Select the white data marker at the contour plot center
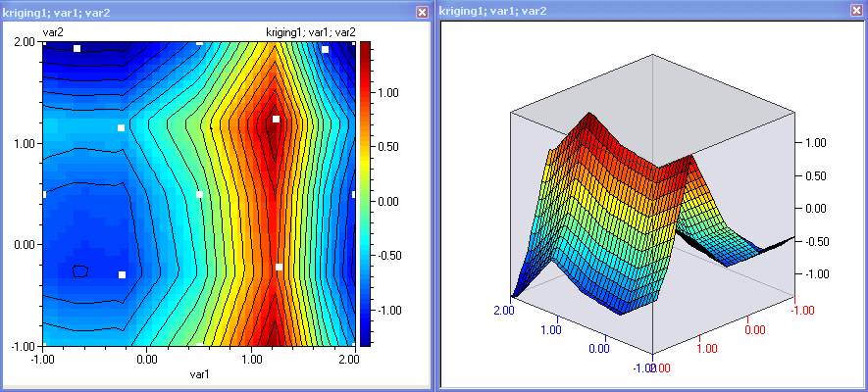This screenshot has height=392, width=868. point(199,194)
